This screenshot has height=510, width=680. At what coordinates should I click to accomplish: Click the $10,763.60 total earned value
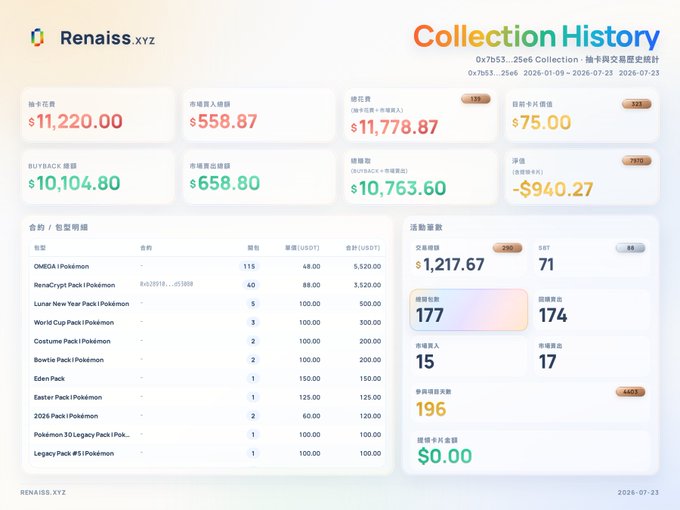click(x=398, y=188)
